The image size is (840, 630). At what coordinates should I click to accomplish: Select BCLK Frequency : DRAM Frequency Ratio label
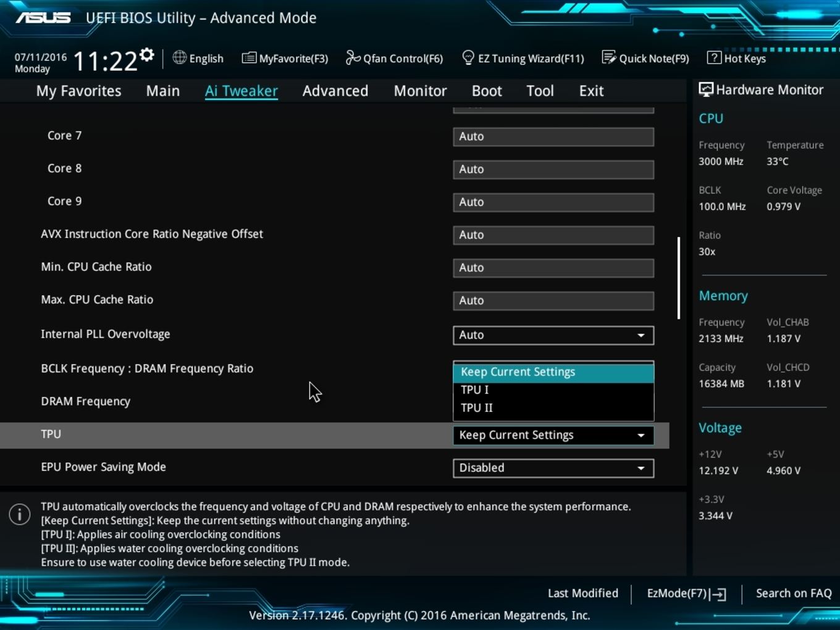tap(147, 369)
